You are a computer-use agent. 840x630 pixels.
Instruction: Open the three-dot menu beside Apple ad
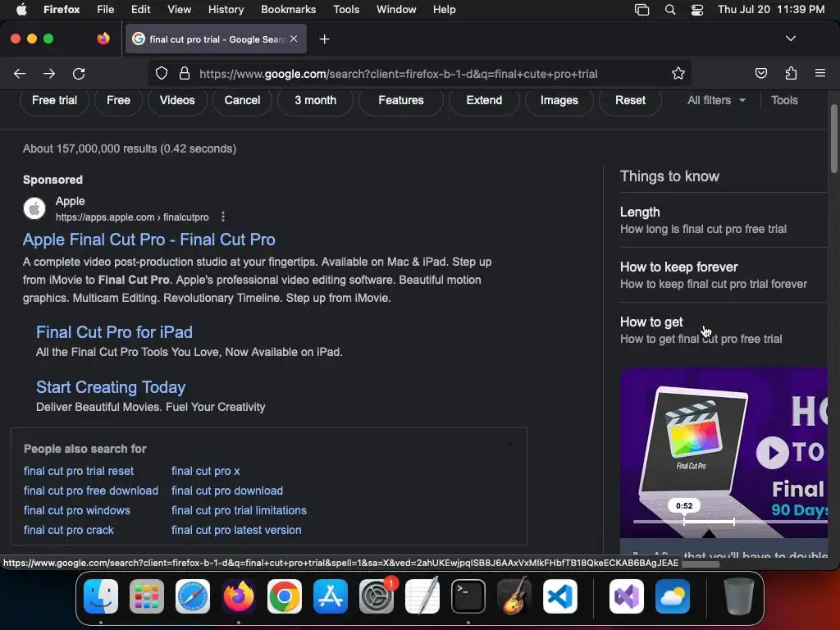[x=223, y=217]
